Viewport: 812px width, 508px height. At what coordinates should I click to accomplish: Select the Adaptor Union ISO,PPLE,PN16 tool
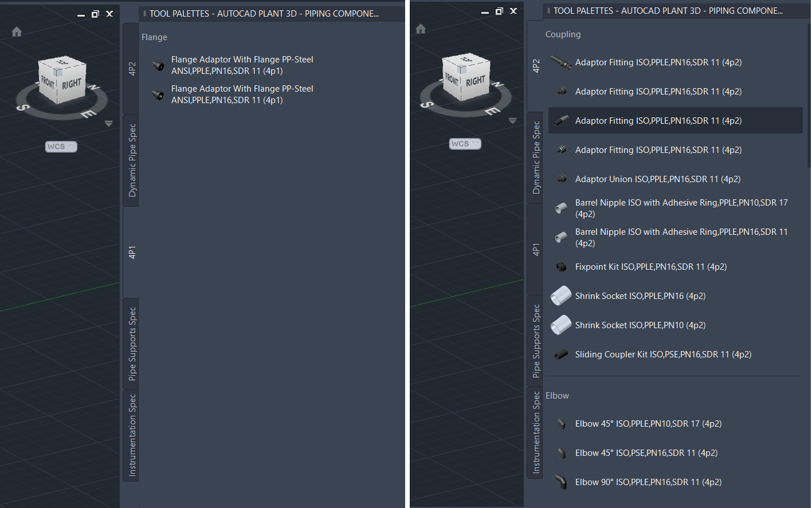click(x=676, y=179)
